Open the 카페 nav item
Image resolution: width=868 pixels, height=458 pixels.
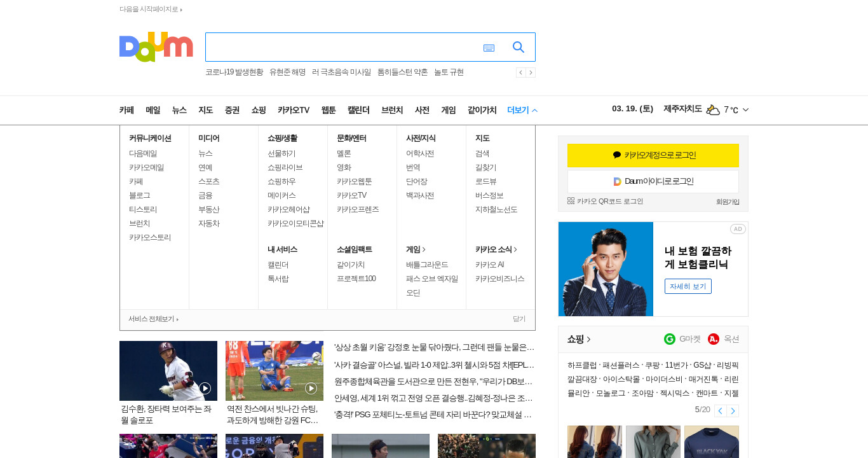pyautogui.click(x=126, y=110)
